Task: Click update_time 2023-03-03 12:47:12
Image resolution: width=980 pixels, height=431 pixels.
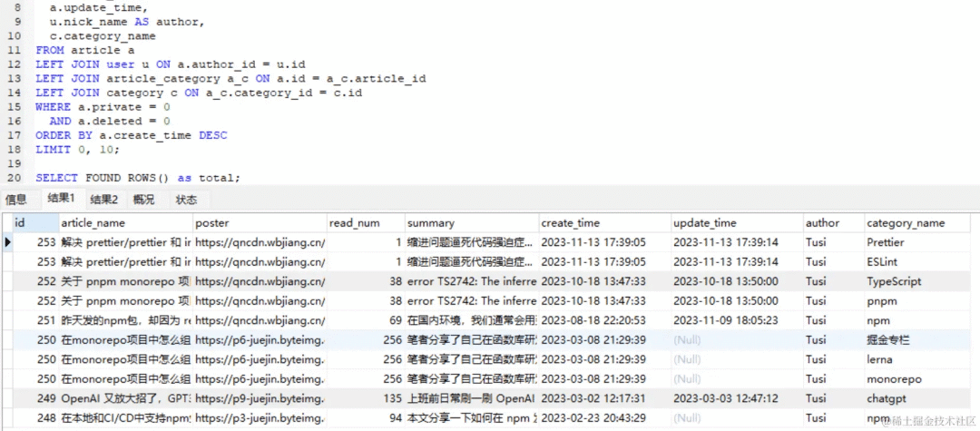Action: [x=738, y=398]
